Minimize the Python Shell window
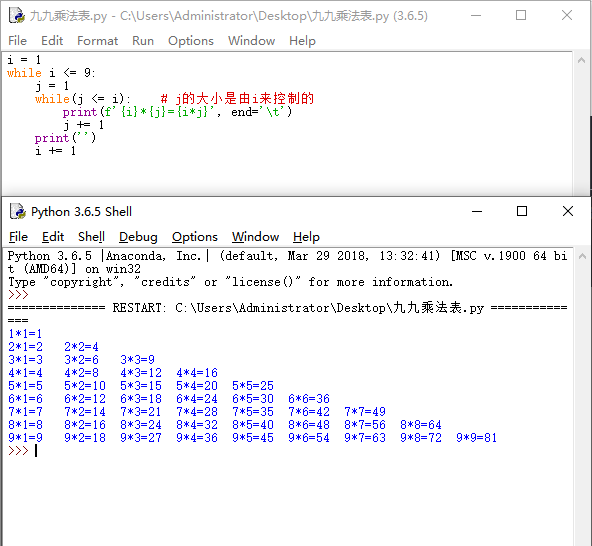Screen dimensions: 592x546 point(477,211)
